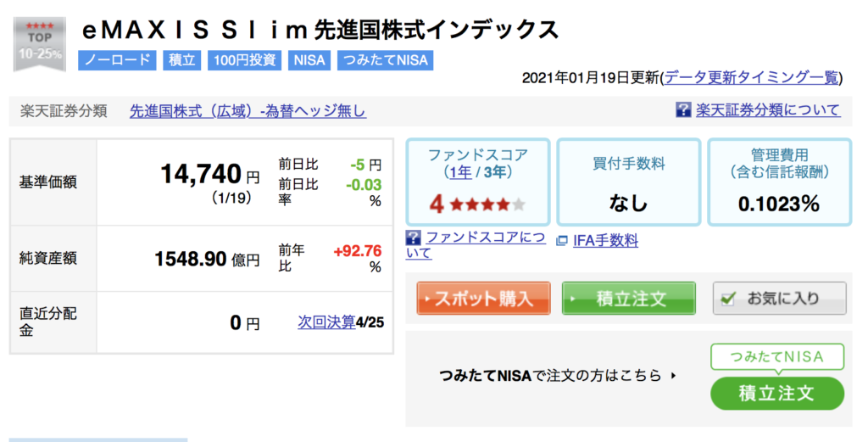This screenshot has height=442, width=868.
Task: Click the 100円投資 tag
Action: click(x=245, y=60)
